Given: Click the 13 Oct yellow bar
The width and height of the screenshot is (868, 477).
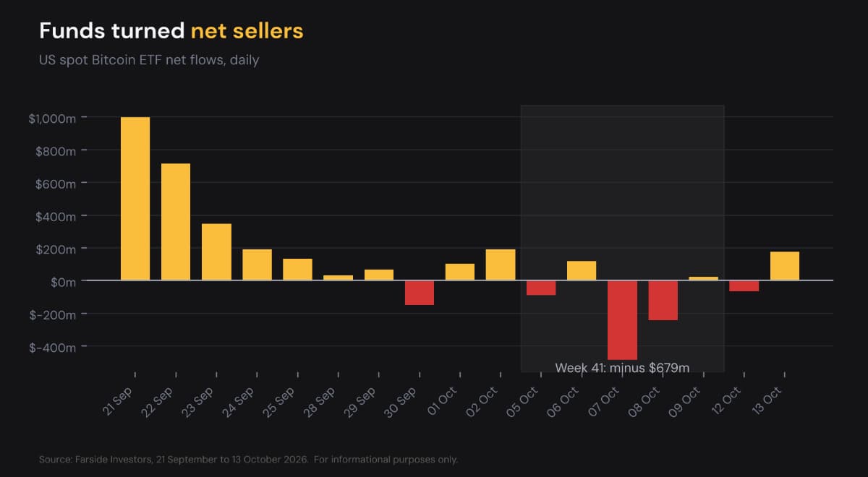Looking at the screenshot, I should (785, 266).
